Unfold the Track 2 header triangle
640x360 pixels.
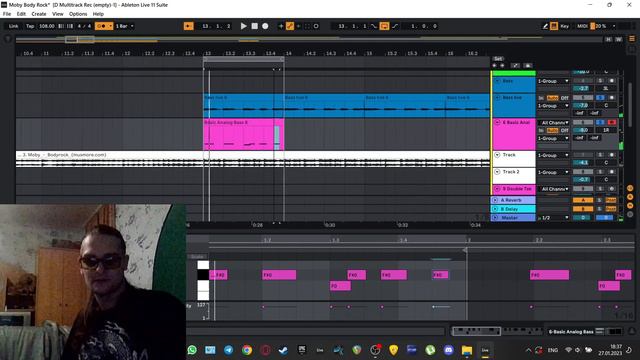click(498, 172)
